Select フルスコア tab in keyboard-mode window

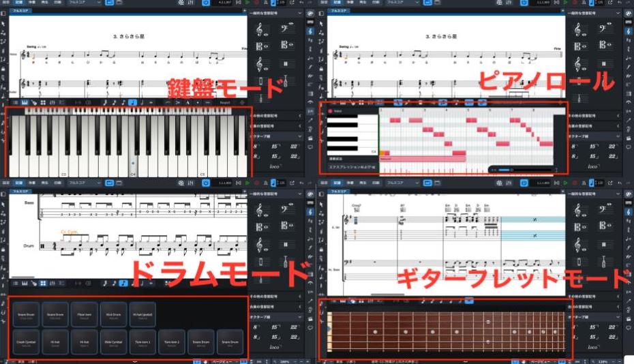[x=20, y=10]
